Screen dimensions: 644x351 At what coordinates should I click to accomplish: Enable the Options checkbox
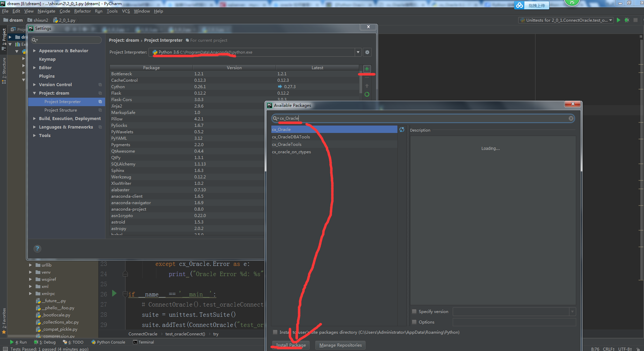414,322
